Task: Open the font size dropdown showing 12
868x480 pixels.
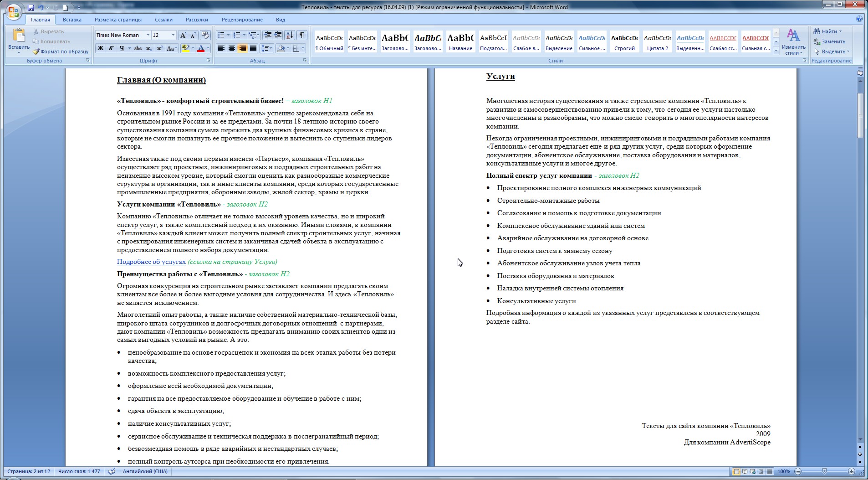Action: pyautogui.click(x=173, y=35)
